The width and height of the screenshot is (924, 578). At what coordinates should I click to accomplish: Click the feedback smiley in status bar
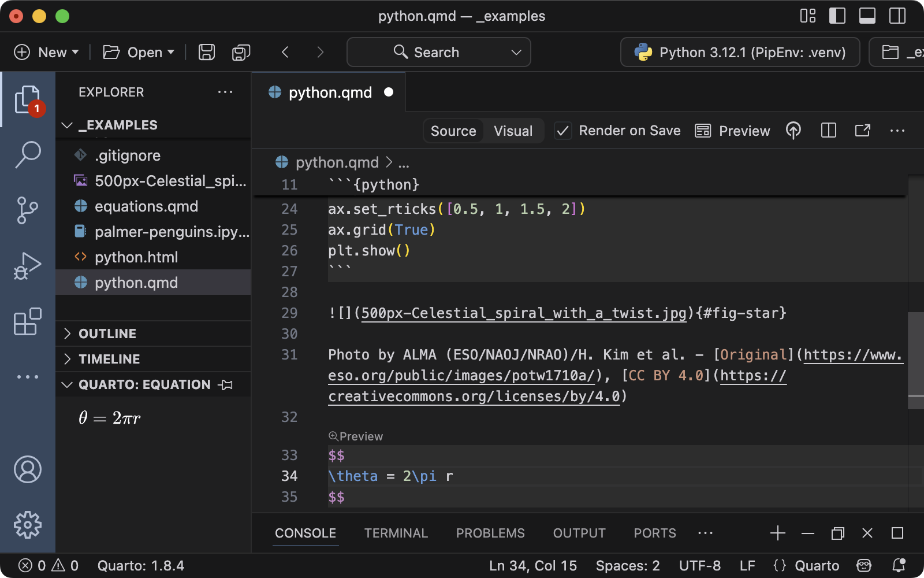863,565
